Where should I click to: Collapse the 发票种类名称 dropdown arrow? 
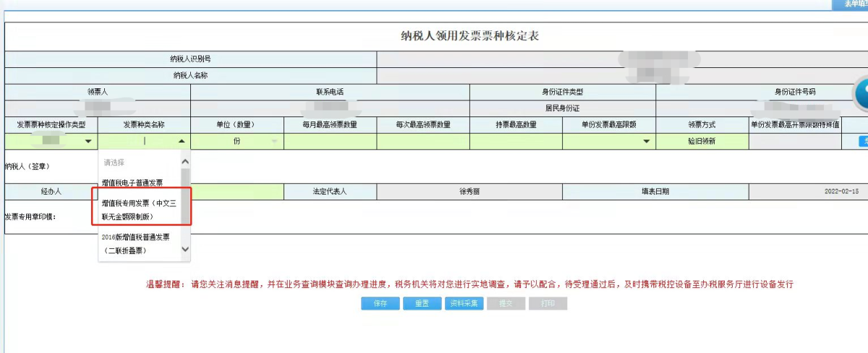tap(181, 142)
